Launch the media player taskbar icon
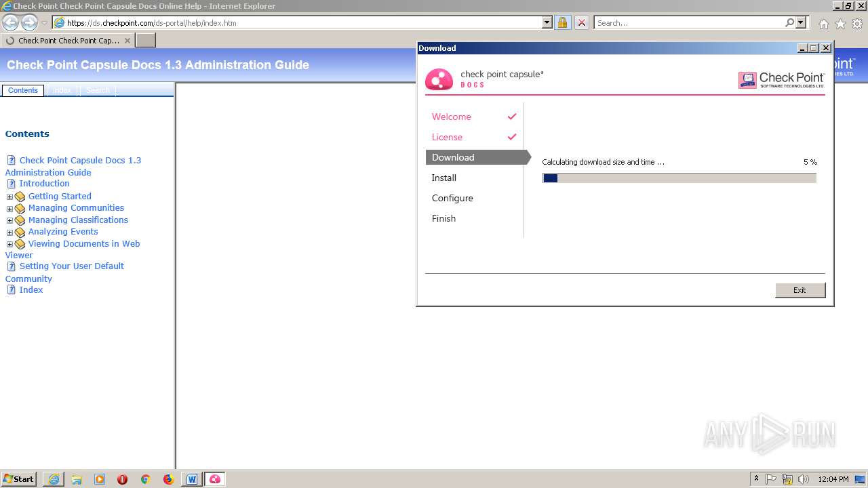The height and width of the screenshot is (488, 868). pyautogui.click(x=100, y=479)
